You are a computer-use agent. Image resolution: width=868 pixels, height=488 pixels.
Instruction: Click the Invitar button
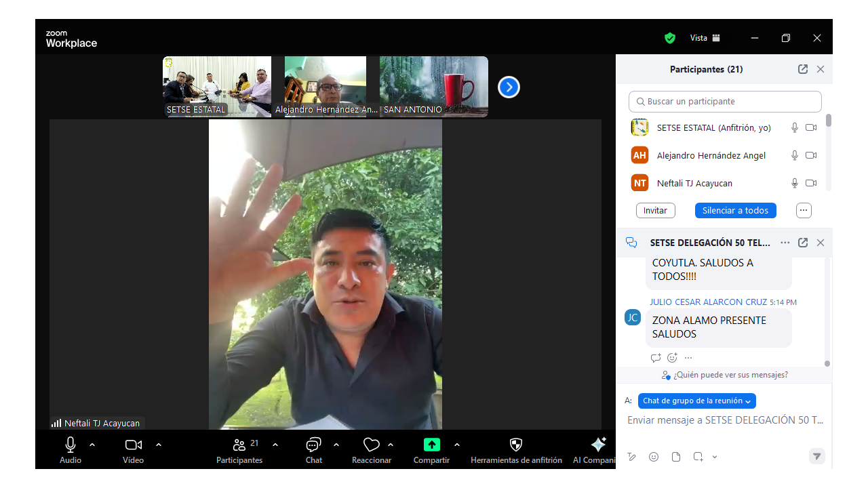[655, 210]
